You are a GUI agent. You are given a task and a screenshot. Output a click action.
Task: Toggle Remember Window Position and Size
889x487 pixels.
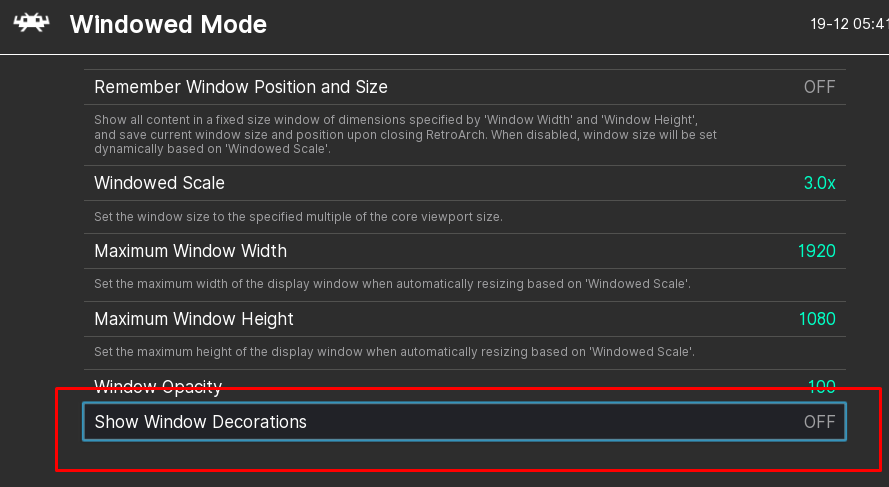[465, 87]
